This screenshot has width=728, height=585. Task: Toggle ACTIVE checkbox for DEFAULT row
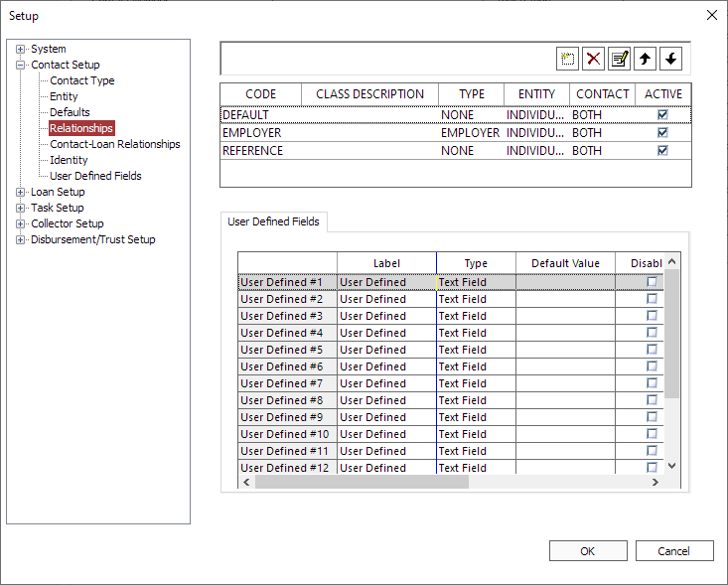662,114
